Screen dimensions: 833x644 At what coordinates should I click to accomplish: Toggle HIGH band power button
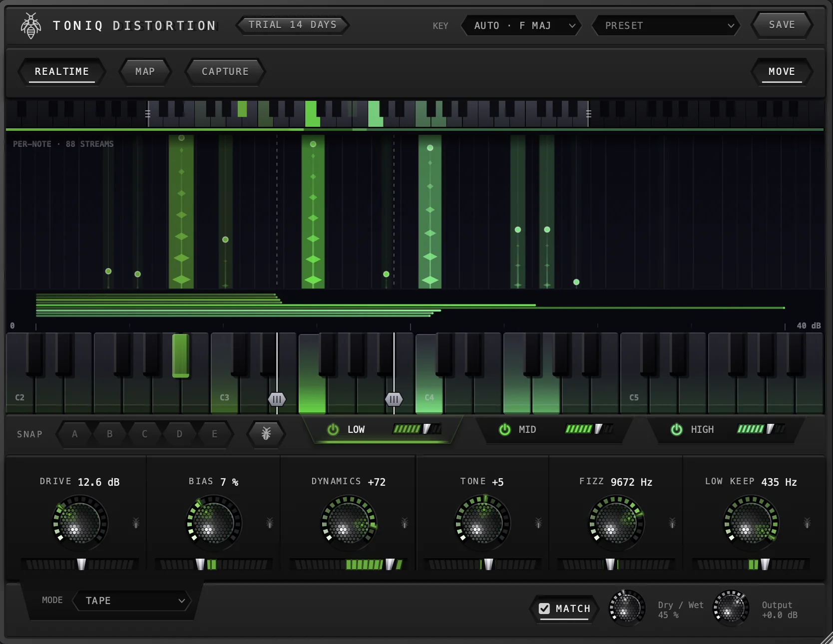pos(677,429)
